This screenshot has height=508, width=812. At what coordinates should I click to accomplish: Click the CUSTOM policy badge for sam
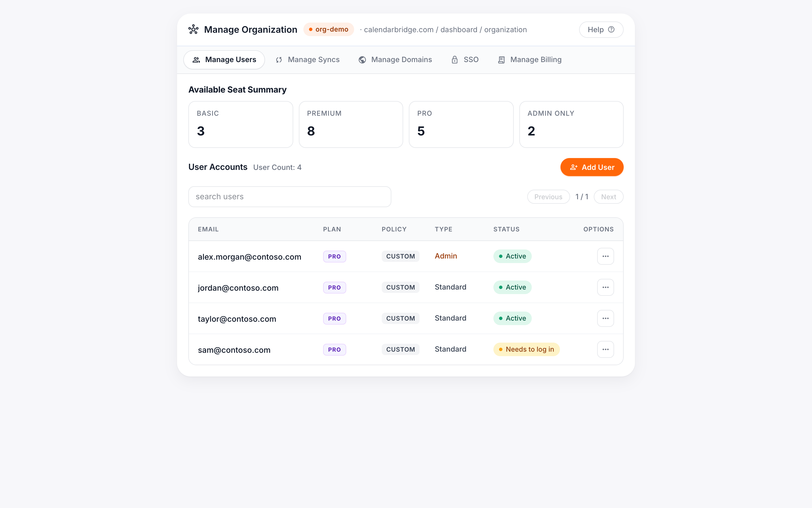click(x=400, y=349)
